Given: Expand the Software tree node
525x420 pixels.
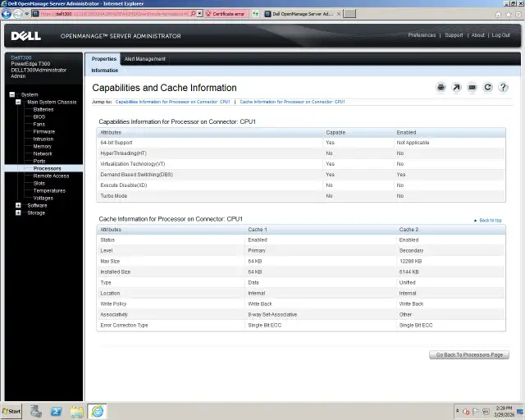Looking at the screenshot, I should click(19, 205).
